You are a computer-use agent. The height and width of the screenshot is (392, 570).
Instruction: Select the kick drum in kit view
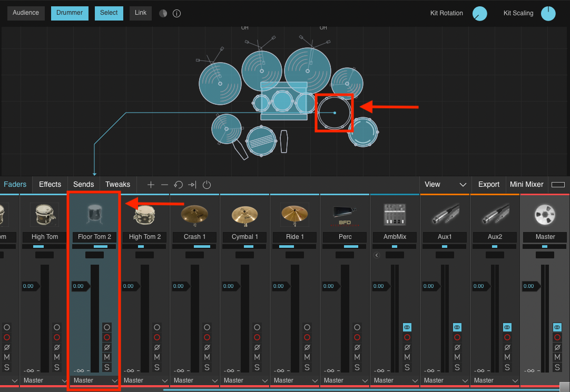tap(284, 101)
